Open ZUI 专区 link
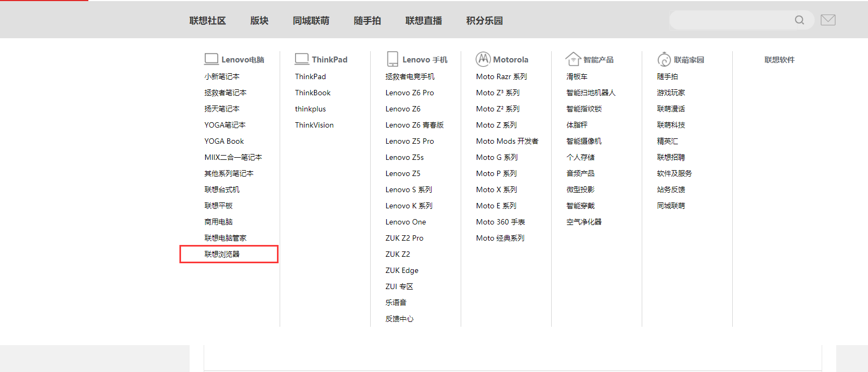 click(x=399, y=286)
